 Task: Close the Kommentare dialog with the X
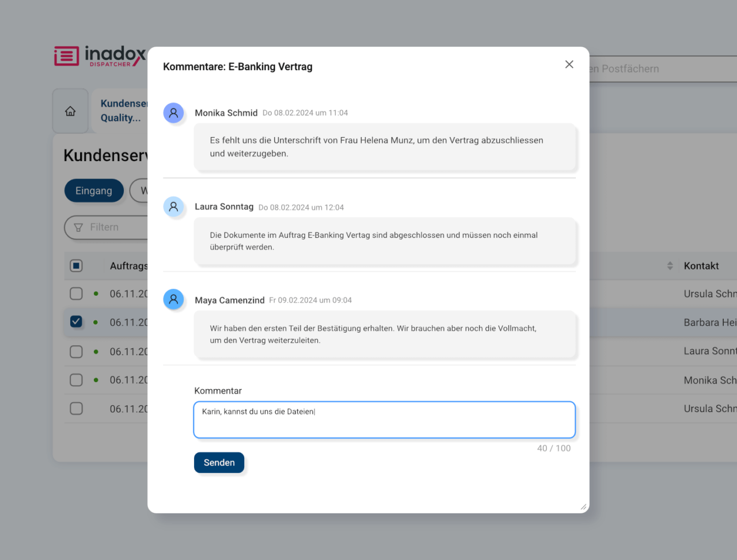click(x=569, y=64)
